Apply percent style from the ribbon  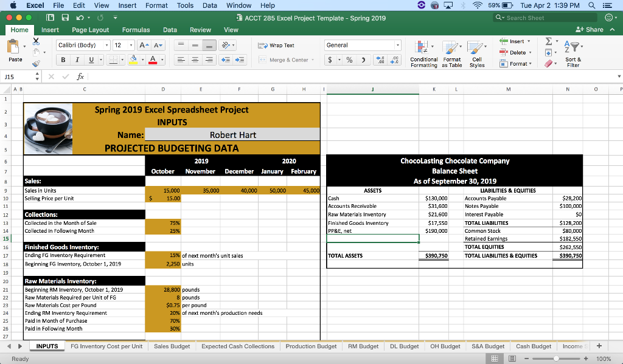350,60
